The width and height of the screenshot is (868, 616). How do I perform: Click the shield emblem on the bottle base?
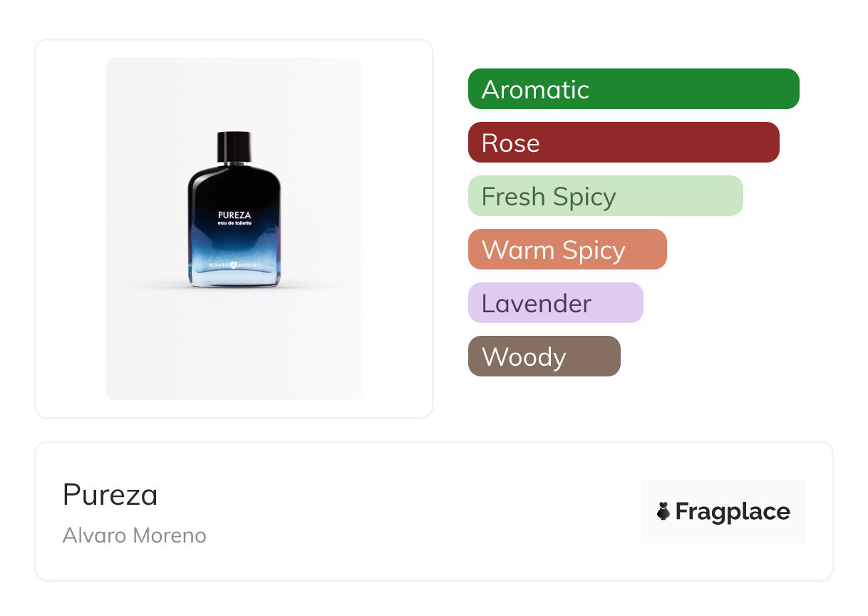(234, 265)
